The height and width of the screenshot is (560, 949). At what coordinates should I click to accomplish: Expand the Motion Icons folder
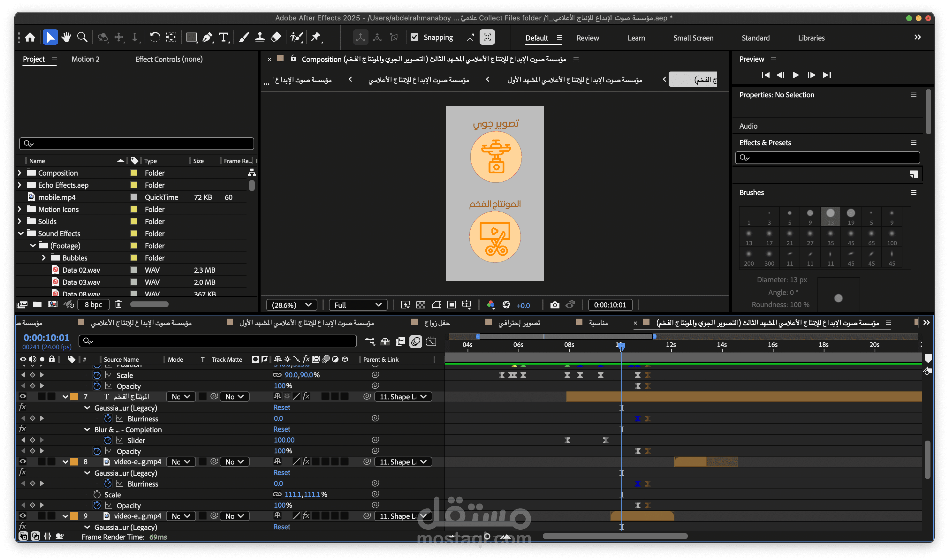tap(19, 209)
